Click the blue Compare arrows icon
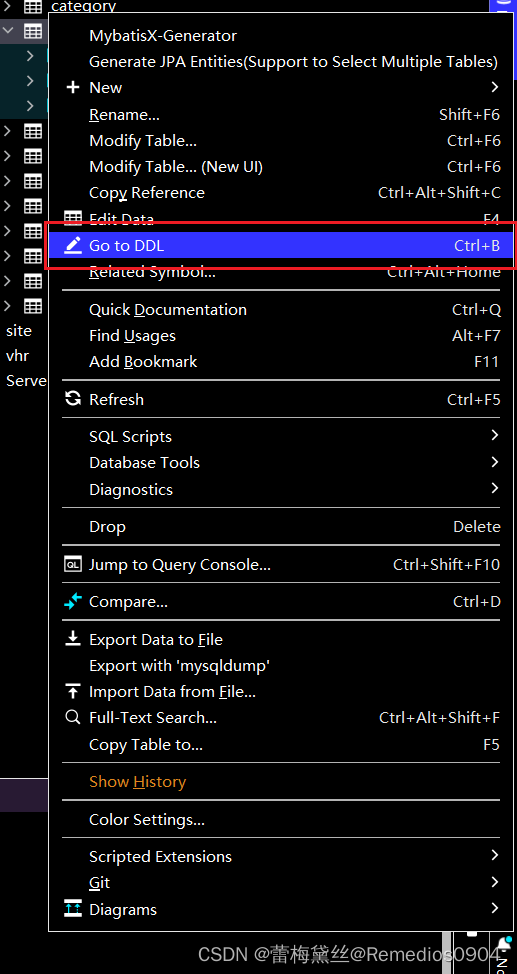The height and width of the screenshot is (974, 517). pyautogui.click(x=73, y=601)
